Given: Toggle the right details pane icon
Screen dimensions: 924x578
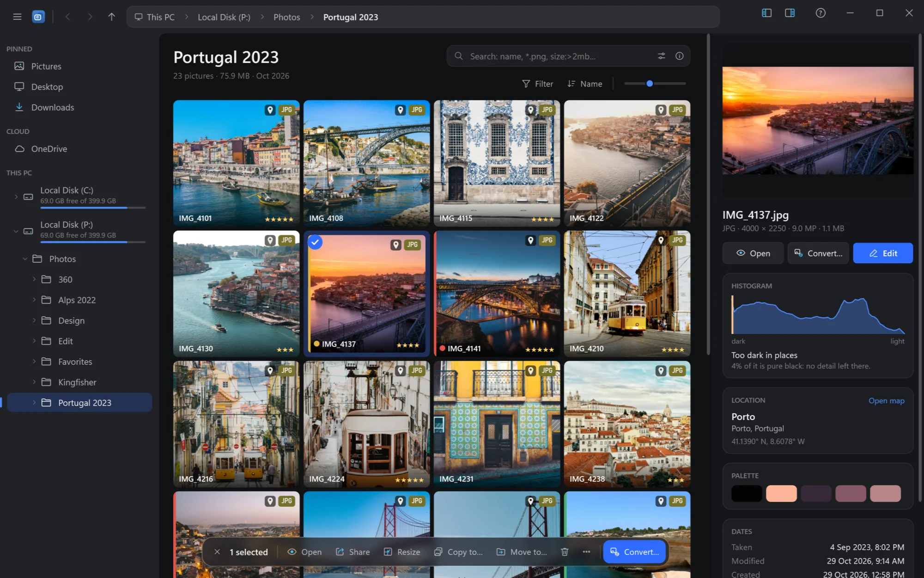Looking at the screenshot, I should [x=790, y=13].
